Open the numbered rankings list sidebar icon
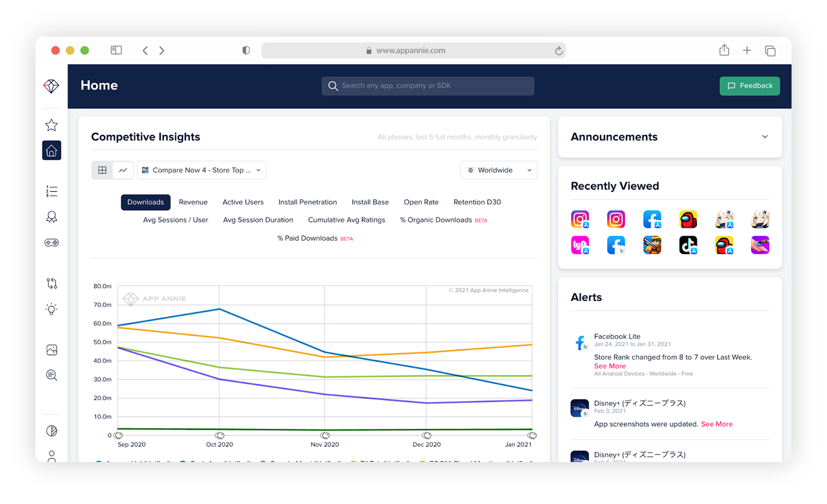 click(51, 191)
